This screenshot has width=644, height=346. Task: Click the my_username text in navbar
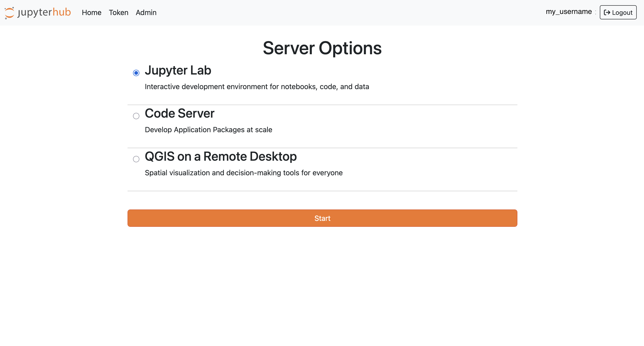click(x=569, y=12)
